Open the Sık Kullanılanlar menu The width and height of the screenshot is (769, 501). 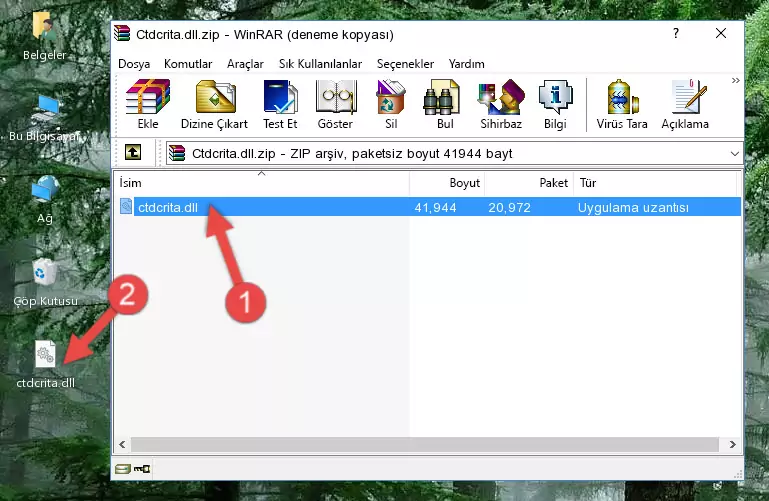coord(320,64)
